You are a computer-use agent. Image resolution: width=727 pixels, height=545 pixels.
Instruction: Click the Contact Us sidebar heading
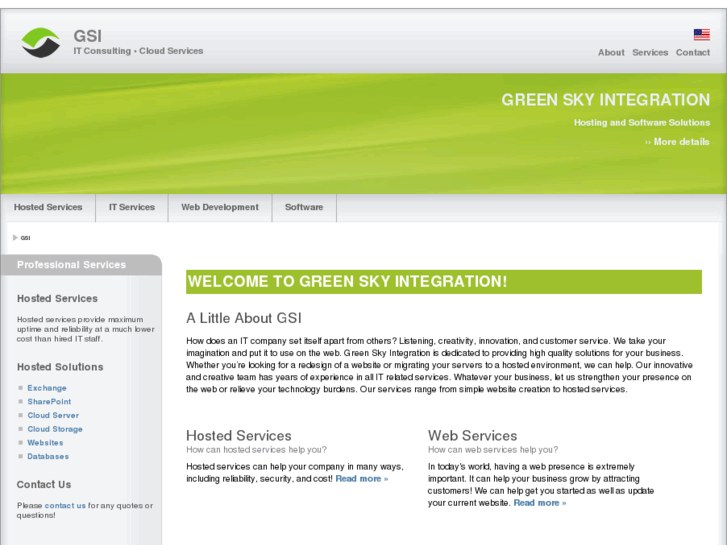(44, 485)
